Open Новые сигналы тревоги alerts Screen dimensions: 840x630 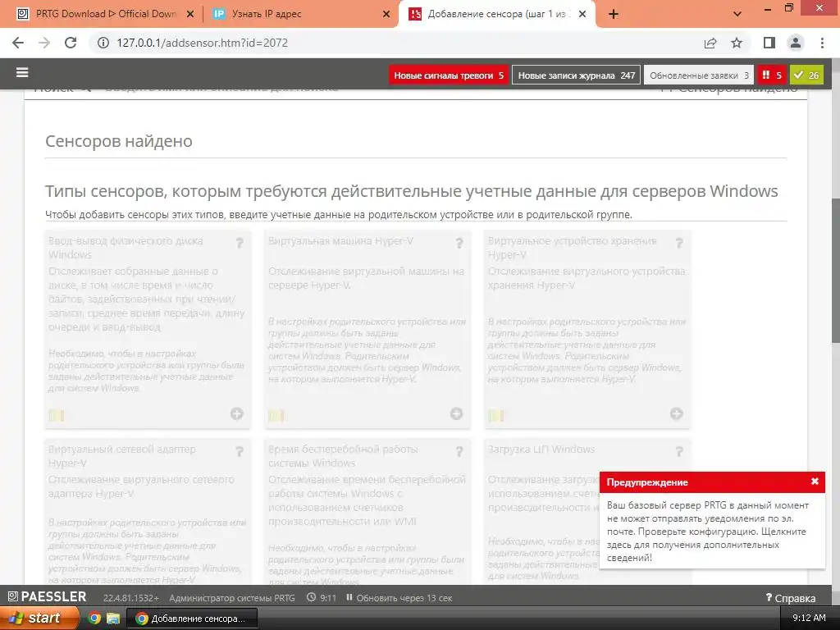(x=449, y=75)
